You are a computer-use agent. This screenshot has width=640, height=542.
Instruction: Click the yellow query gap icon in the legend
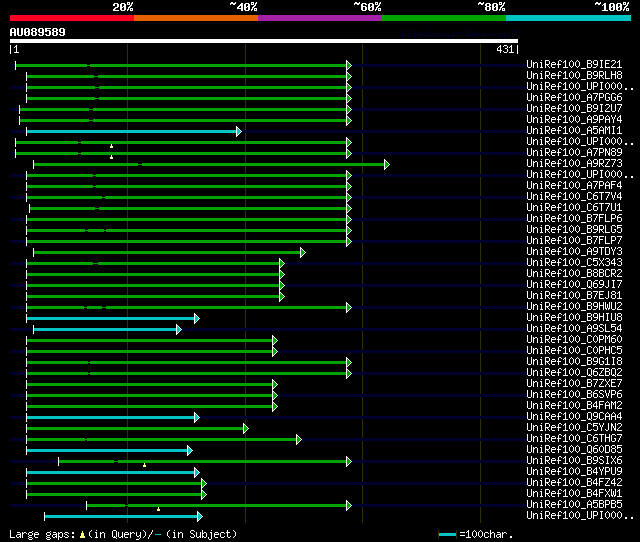(x=82, y=534)
